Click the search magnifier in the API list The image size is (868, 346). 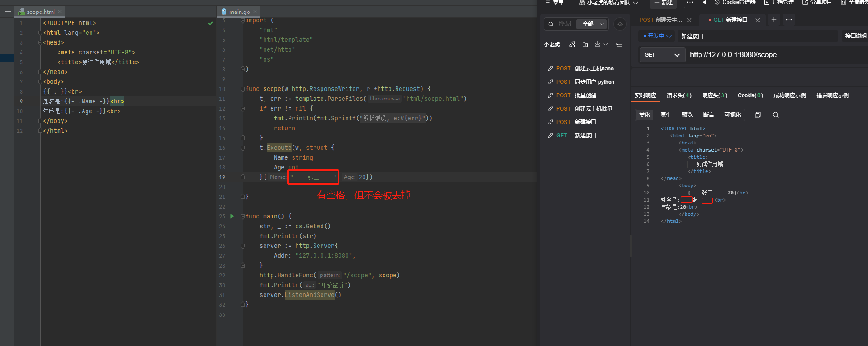click(x=551, y=24)
